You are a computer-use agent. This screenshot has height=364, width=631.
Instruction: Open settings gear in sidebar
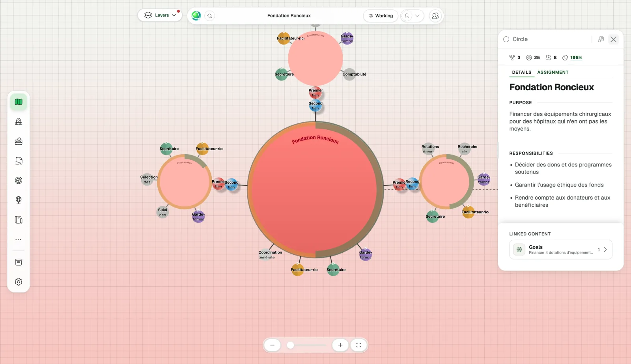click(19, 282)
